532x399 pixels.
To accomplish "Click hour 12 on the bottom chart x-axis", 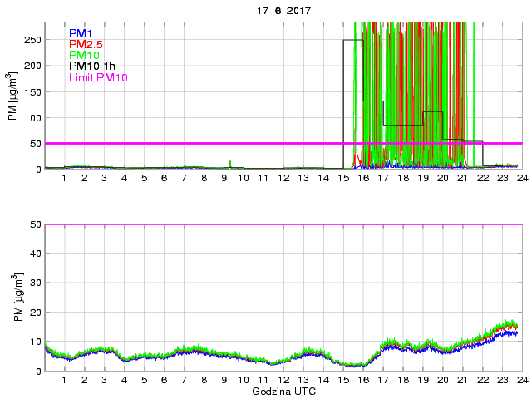I will point(283,380).
